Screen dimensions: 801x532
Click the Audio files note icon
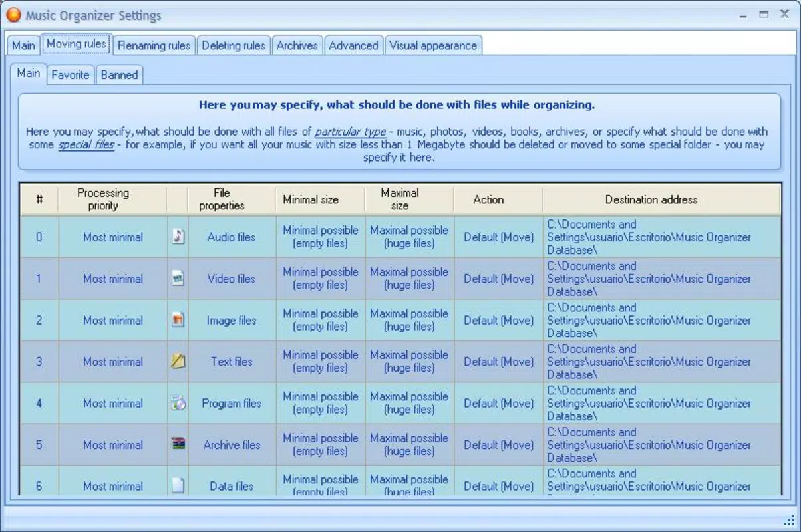[178, 237]
